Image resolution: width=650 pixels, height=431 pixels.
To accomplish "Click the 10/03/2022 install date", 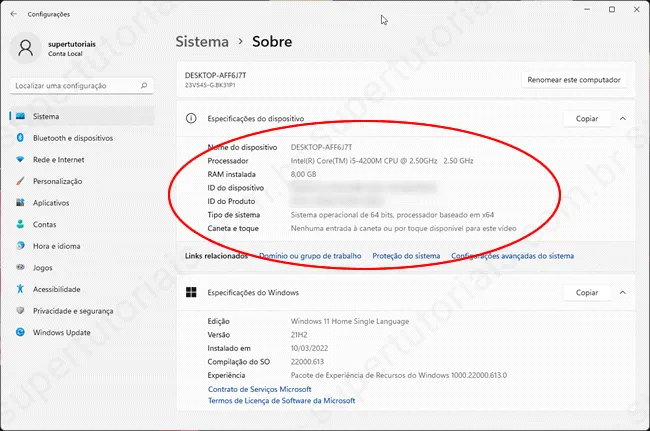I will pyautogui.click(x=309, y=348).
